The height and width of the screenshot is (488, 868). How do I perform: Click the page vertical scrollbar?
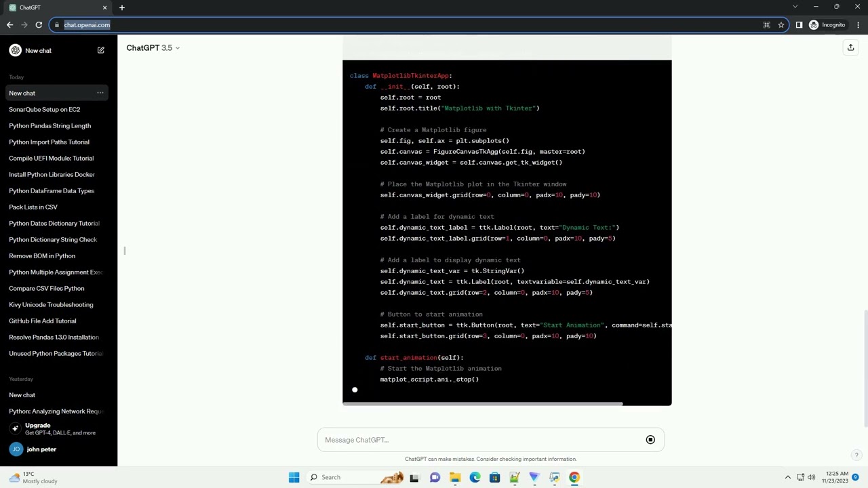(865, 369)
